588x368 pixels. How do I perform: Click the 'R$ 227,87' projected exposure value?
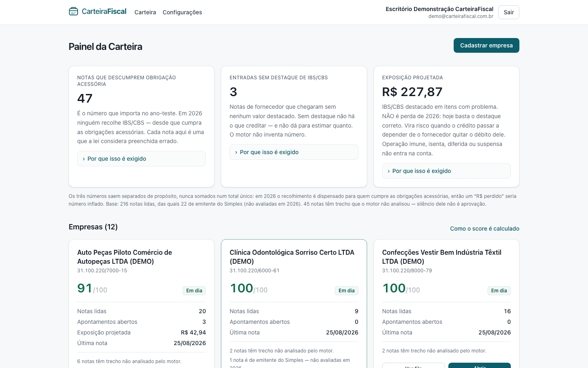click(x=412, y=92)
